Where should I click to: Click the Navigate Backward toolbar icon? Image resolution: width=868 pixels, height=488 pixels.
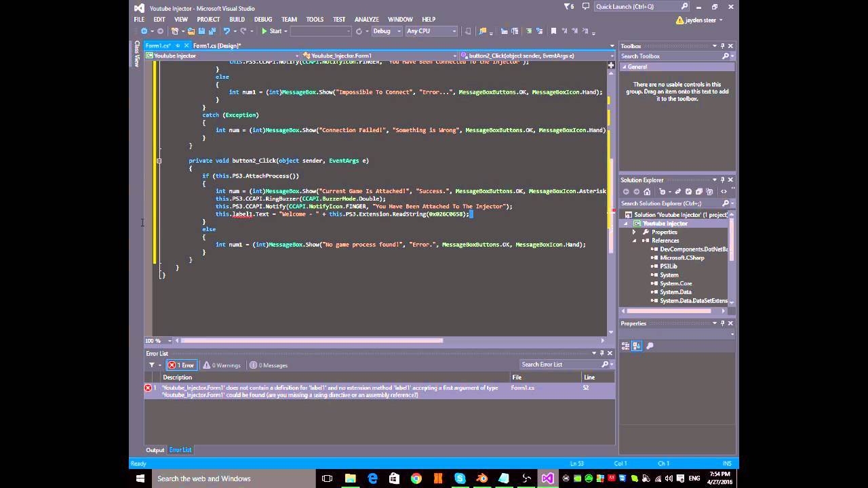144,31
